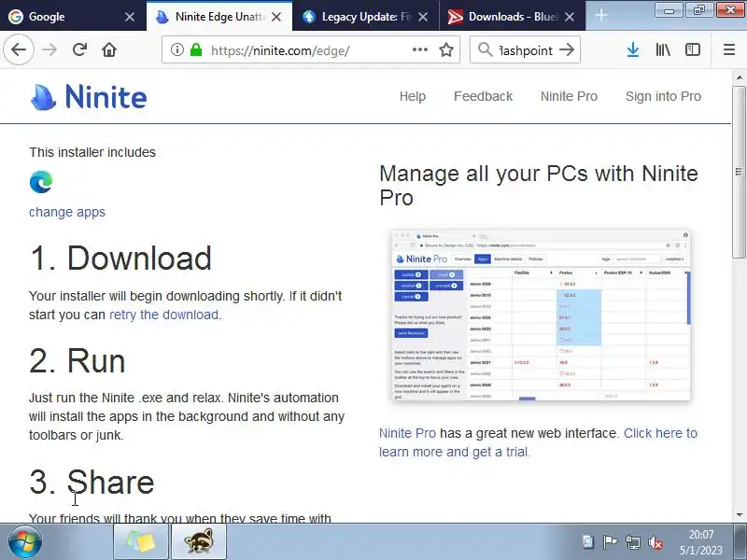
Task: Click the change apps link
Action: 67,212
